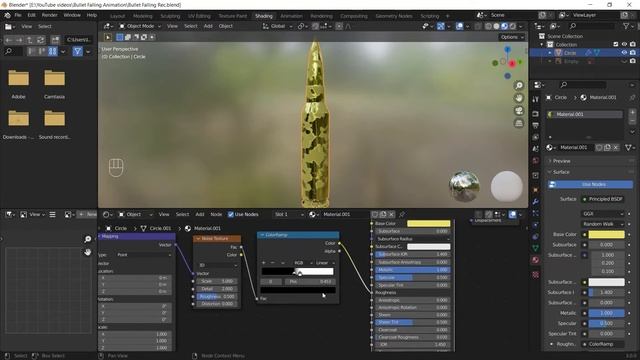Image resolution: width=640 pixels, height=360 pixels.
Task: Toggle the file browser filter funnel icon
Action: pos(78,51)
